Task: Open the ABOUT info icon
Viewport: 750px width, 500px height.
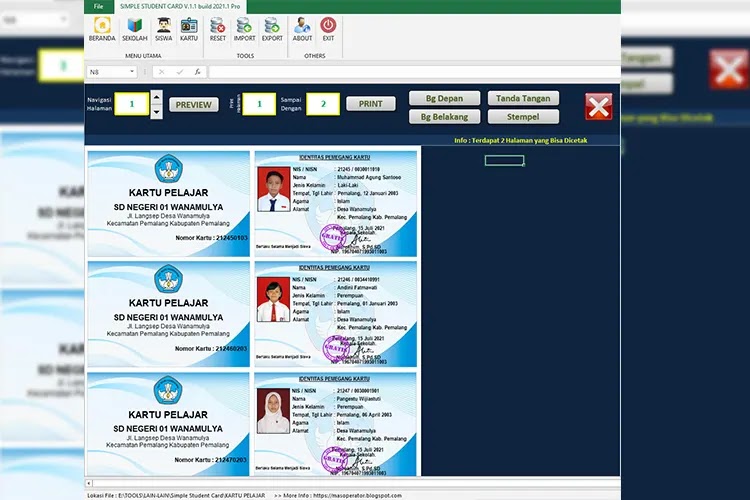Action: (302, 29)
